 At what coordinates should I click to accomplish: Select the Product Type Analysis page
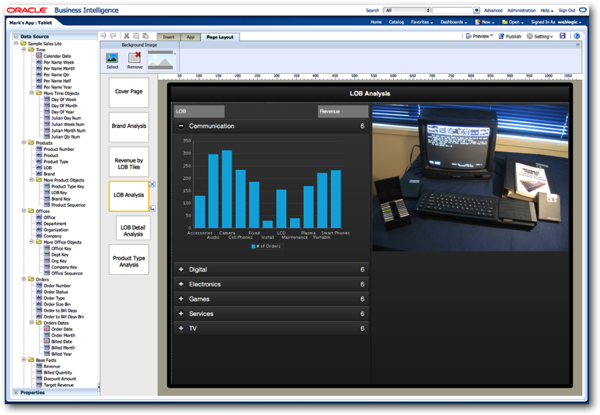129,260
